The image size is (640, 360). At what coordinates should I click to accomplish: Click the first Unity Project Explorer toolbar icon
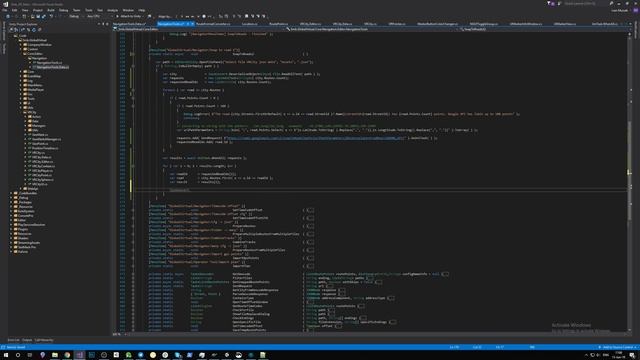pyautogui.click(x=11, y=30)
